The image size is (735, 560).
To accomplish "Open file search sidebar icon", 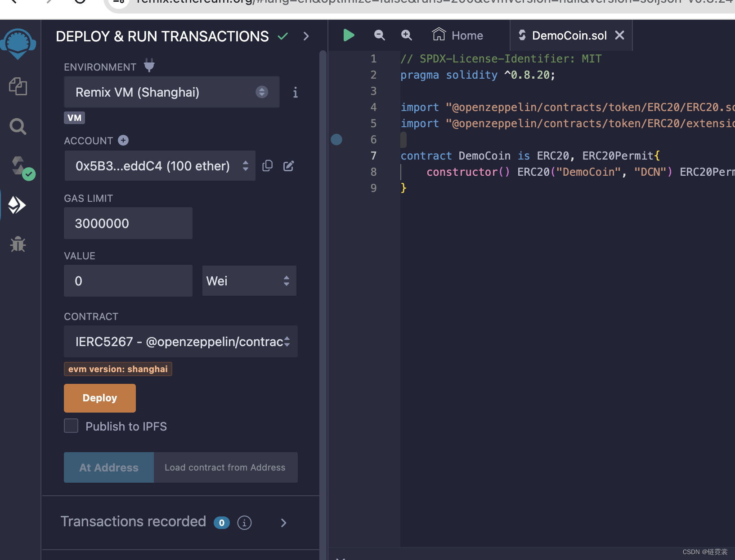I will 18,127.
